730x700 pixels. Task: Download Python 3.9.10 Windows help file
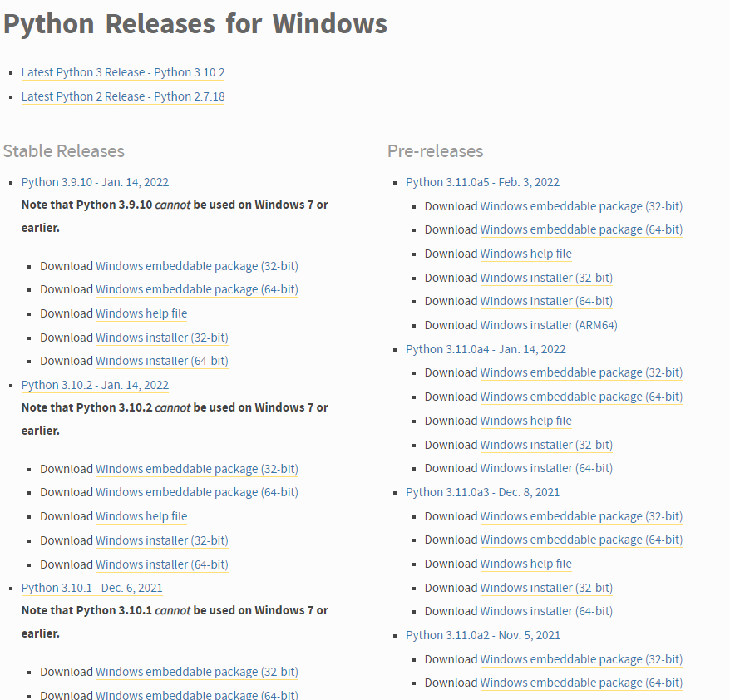(141, 313)
